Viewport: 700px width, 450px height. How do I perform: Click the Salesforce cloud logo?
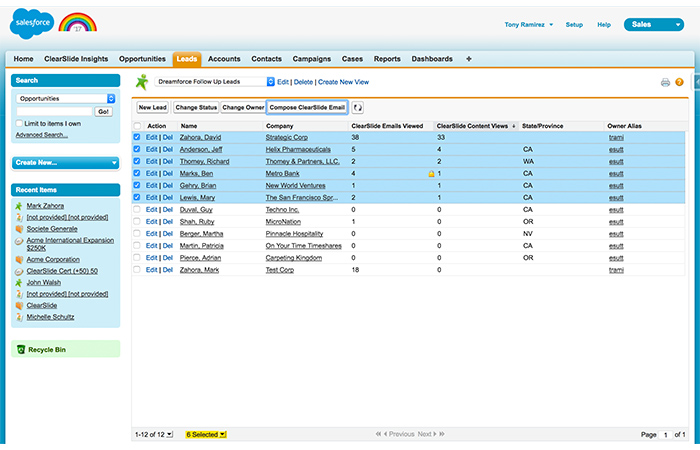tap(32, 23)
